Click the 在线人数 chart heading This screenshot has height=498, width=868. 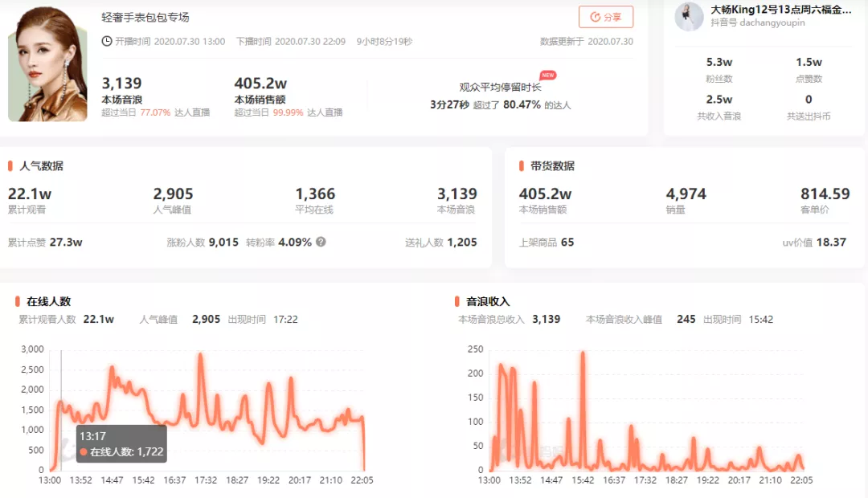(x=49, y=301)
